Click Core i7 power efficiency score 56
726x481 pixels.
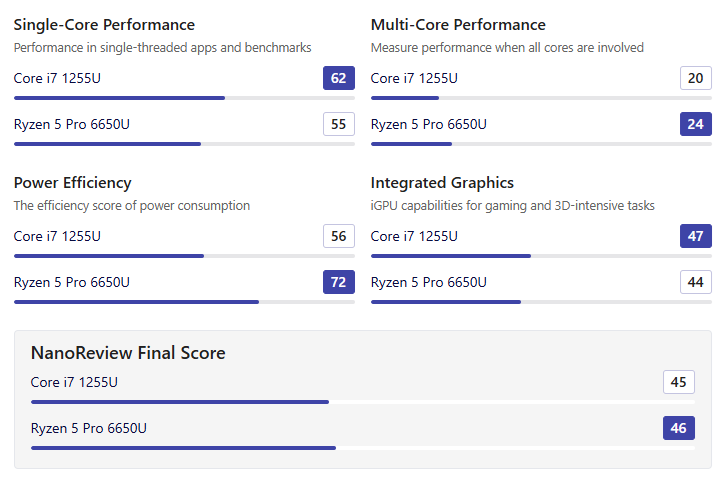pos(338,236)
